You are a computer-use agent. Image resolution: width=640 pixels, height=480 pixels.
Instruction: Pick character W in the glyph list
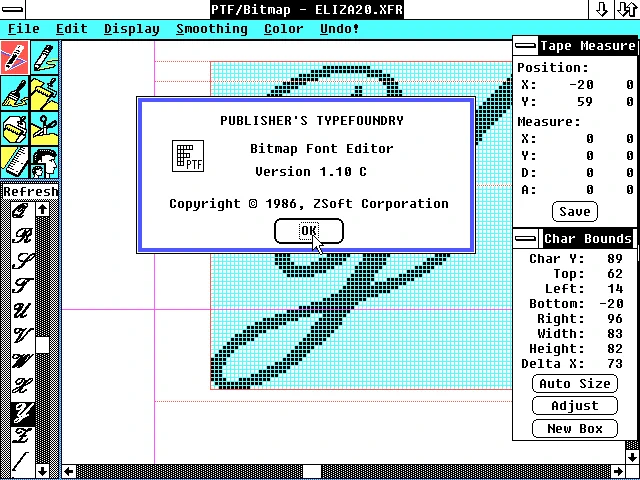(21, 361)
